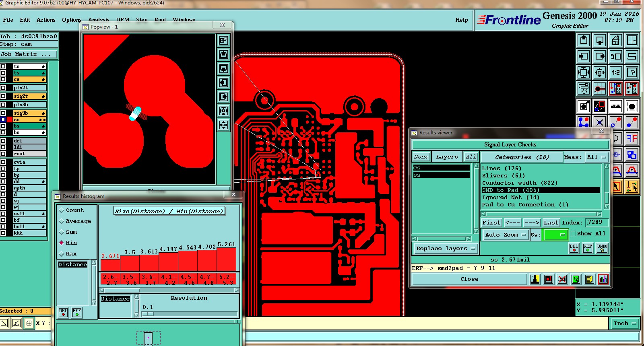
Task: Open the Sv green color dropdown
Action: [x=555, y=235]
